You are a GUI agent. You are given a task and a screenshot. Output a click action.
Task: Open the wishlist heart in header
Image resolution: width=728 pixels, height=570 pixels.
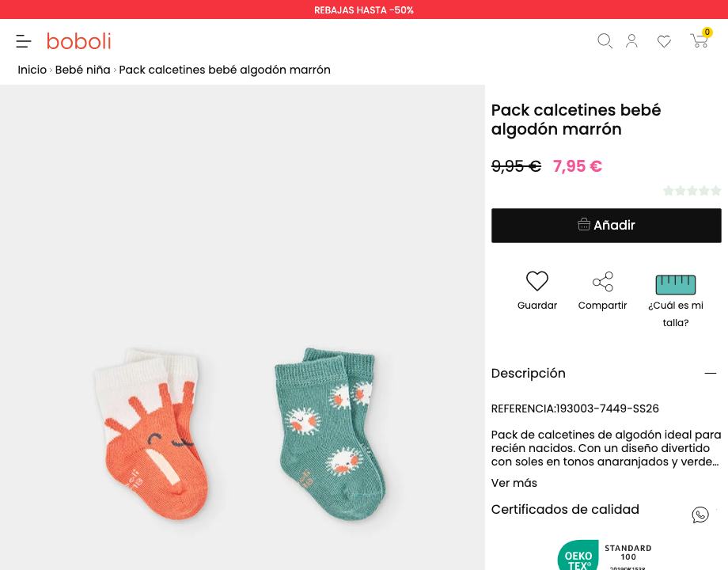[664, 41]
